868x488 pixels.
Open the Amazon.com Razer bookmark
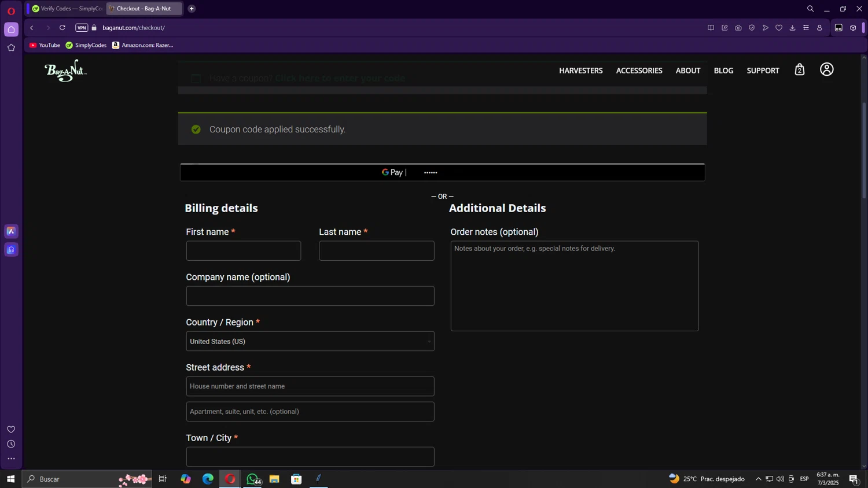(x=142, y=45)
